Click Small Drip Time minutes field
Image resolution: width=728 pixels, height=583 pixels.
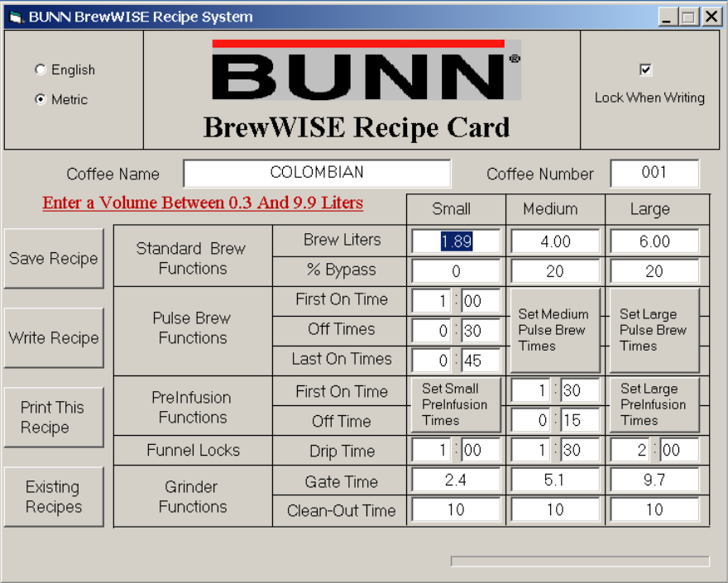[x=431, y=450]
